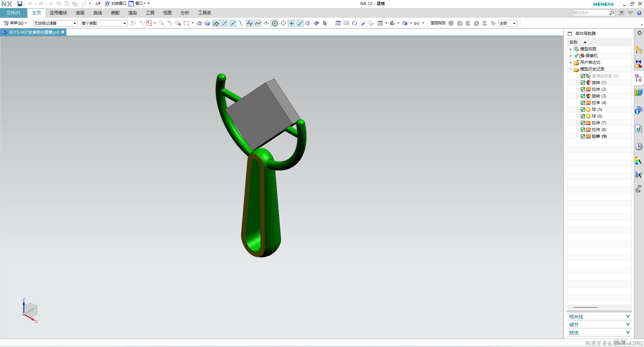Viewport: 644px width, 347px height.
Task: Click the Undo arrow icon
Action: [30, 4]
